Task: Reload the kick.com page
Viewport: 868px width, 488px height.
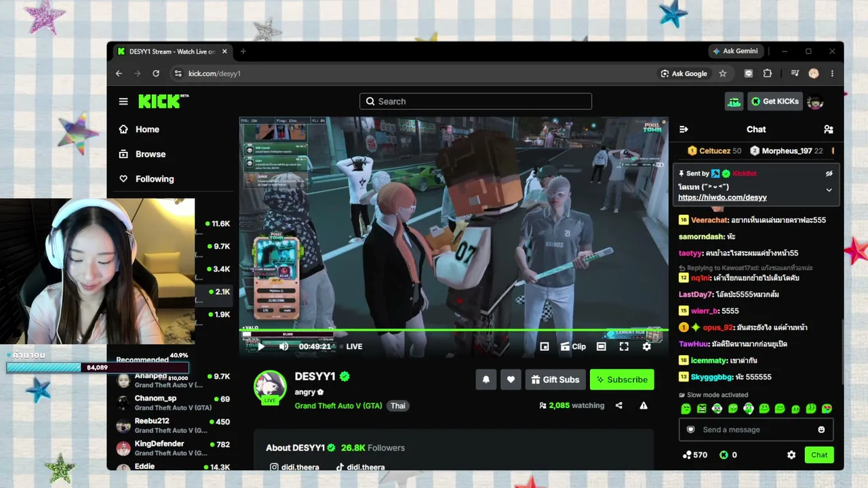Action: 156,73
